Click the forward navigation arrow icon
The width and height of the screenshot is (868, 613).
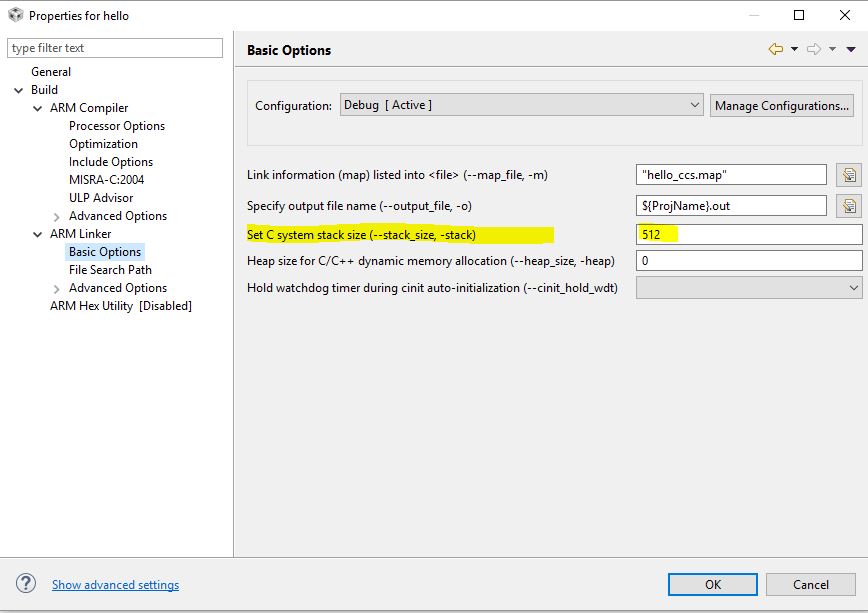(x=813, y=49)
